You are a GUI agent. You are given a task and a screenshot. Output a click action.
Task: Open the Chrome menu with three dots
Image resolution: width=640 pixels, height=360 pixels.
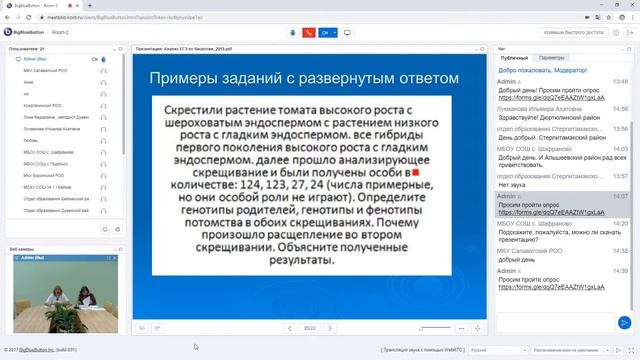click(633, 18)
